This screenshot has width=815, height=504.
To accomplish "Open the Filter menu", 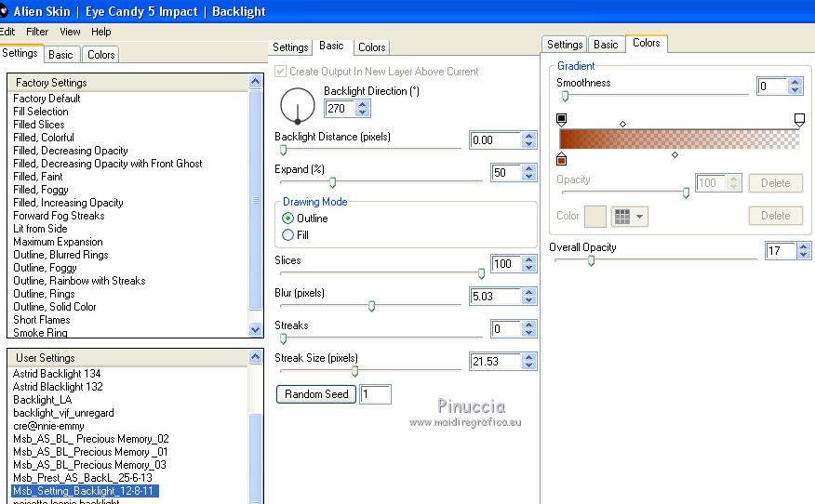I will click(x=37, y=32).
